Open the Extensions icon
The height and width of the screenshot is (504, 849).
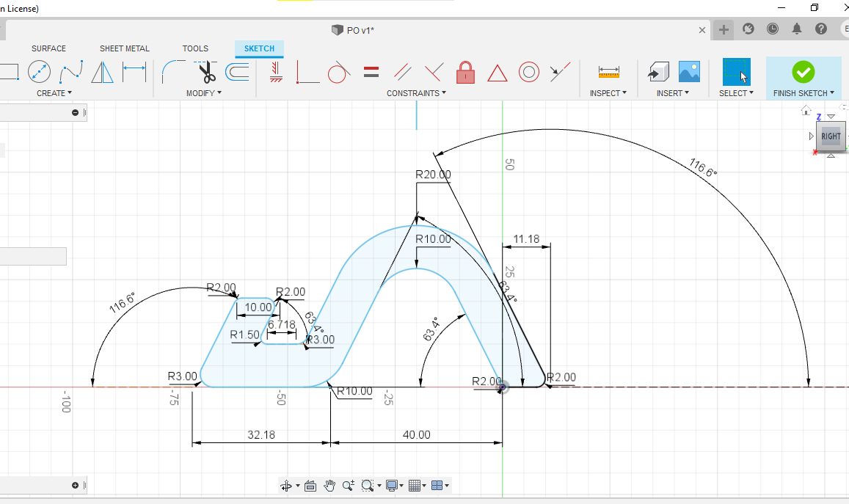coord(748,29)
